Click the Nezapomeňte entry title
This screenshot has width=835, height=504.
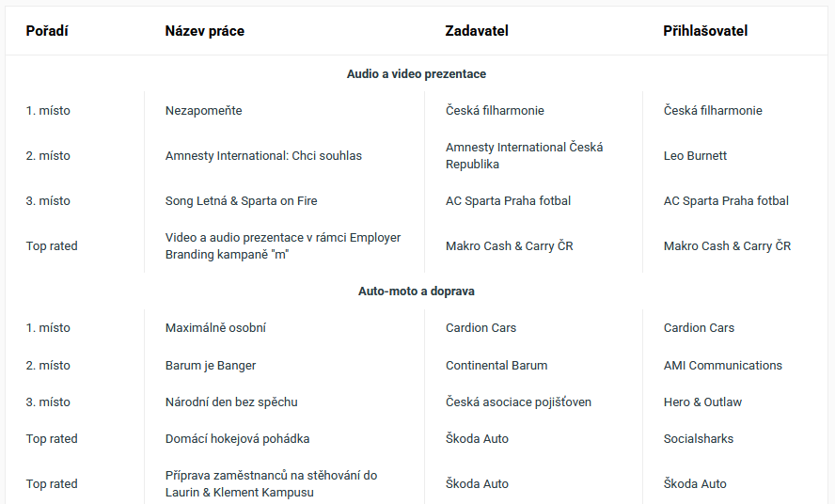point(203,111)
